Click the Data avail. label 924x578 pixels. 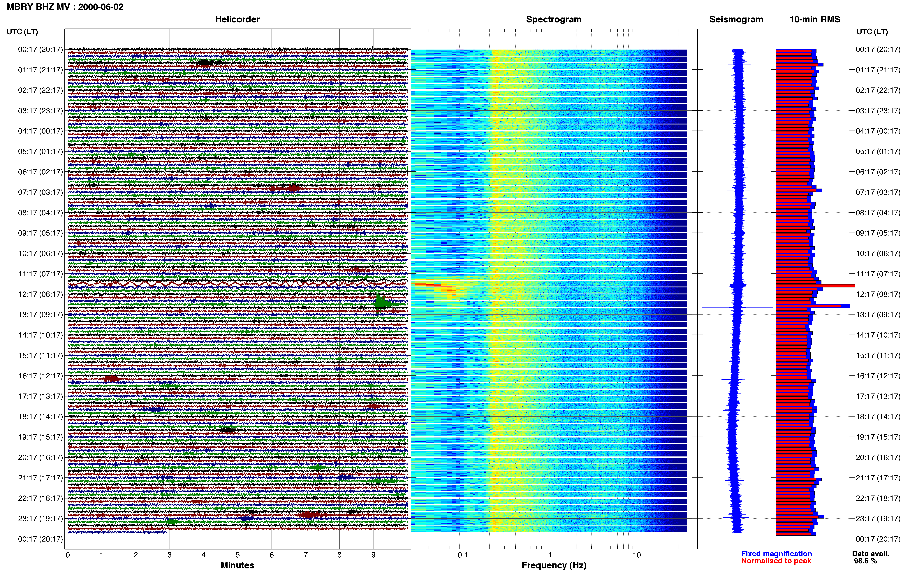[x=870, y=554]
